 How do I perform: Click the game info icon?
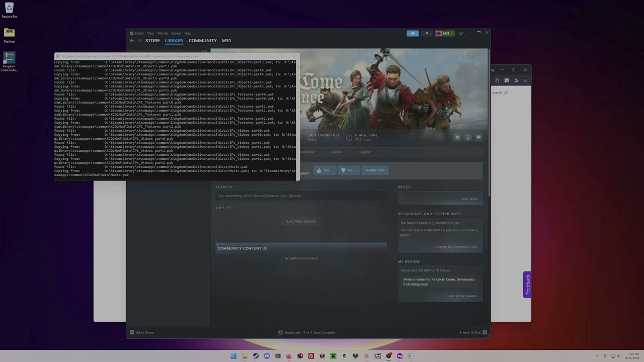click(468, 137)
